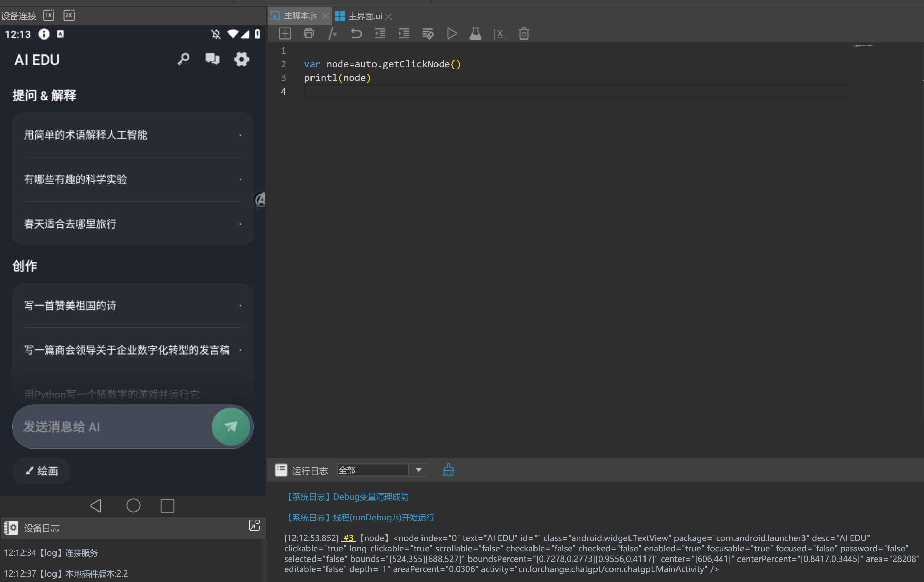Increase indent with the indent icon
Image resolution: width=924 pixels, height=582 pixels.
click(404, 34)
